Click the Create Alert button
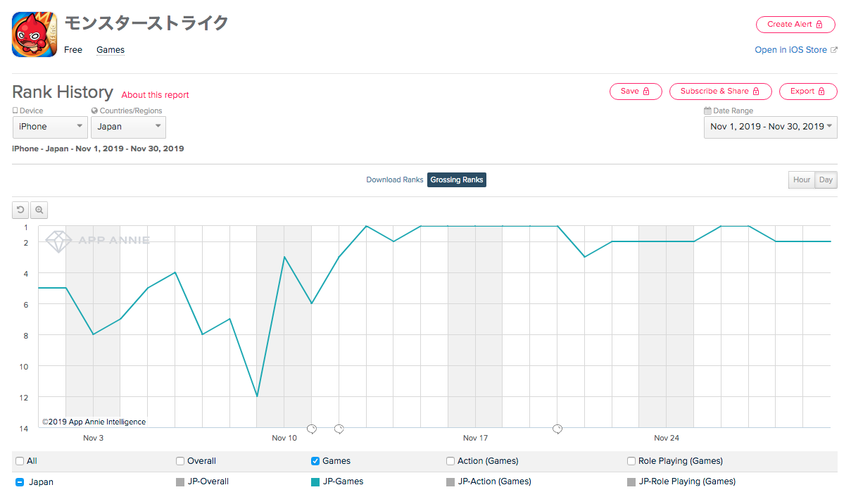Image resolution: width=851 pixels, height=504 pixels. point(795,24)
